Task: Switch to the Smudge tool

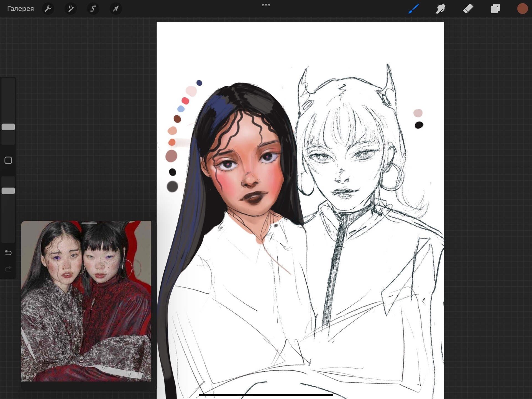Action: tap(440, 9)
